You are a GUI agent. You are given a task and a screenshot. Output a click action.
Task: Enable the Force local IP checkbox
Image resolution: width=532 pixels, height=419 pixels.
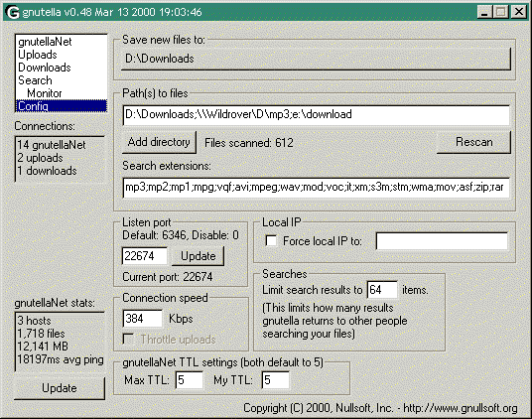[x=271, y=241]
